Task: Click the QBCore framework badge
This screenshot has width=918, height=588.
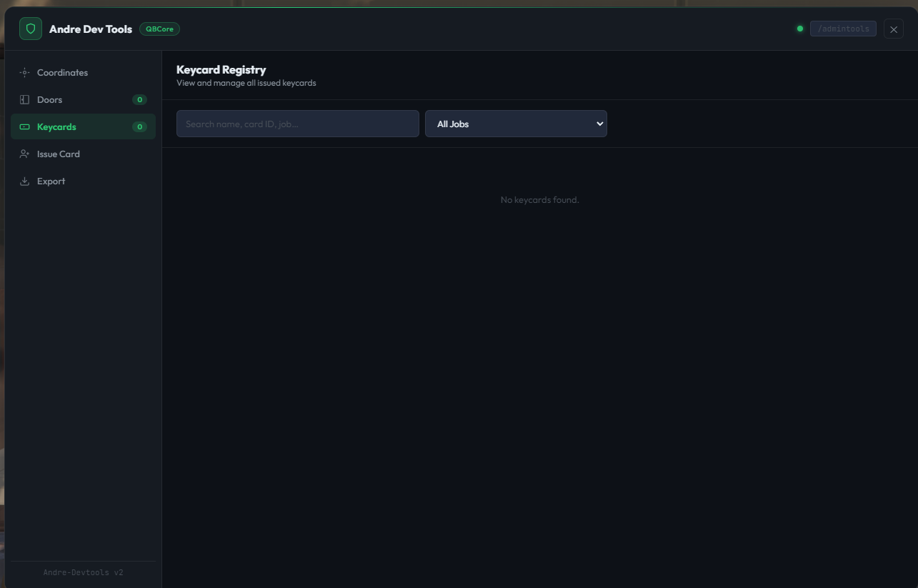Action: click(x=159, y=29)
